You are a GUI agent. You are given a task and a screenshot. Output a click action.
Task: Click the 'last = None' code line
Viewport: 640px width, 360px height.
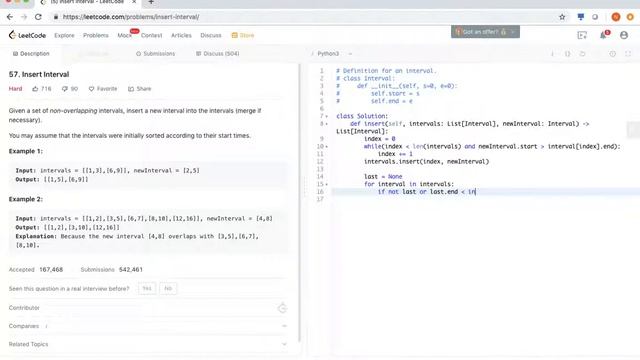(x=383, y=176)
